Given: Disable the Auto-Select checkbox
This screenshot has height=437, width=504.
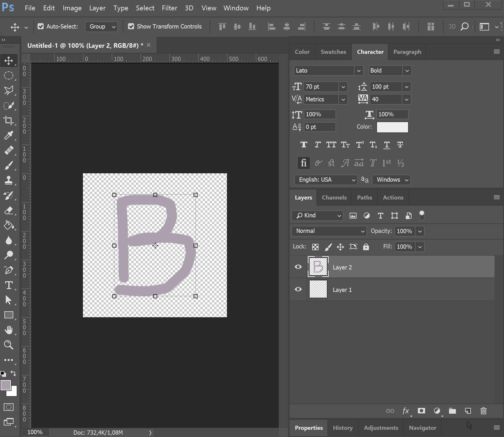Looking at the screenshot, I should click(x=41, y=26).
